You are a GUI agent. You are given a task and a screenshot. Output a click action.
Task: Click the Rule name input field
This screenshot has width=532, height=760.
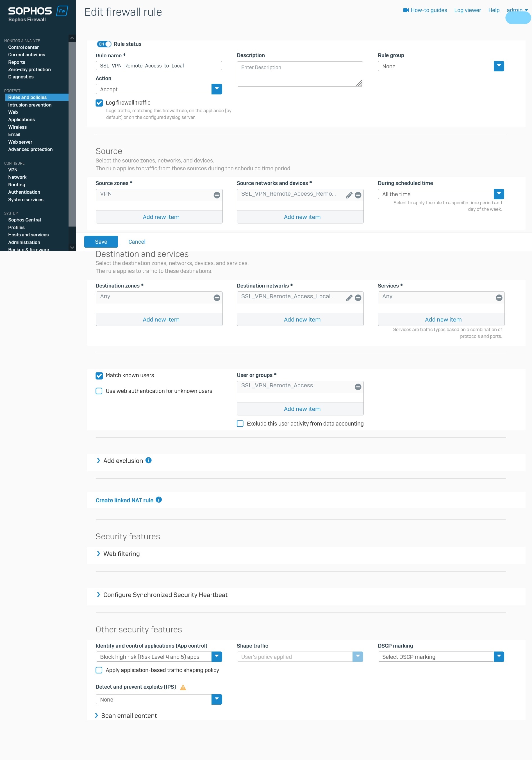point(159,65)
